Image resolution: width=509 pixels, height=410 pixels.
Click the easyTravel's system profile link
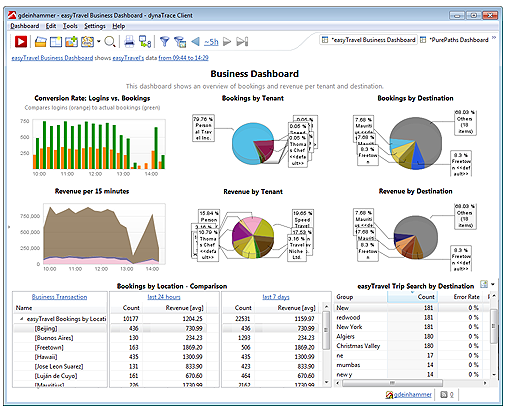128,58
